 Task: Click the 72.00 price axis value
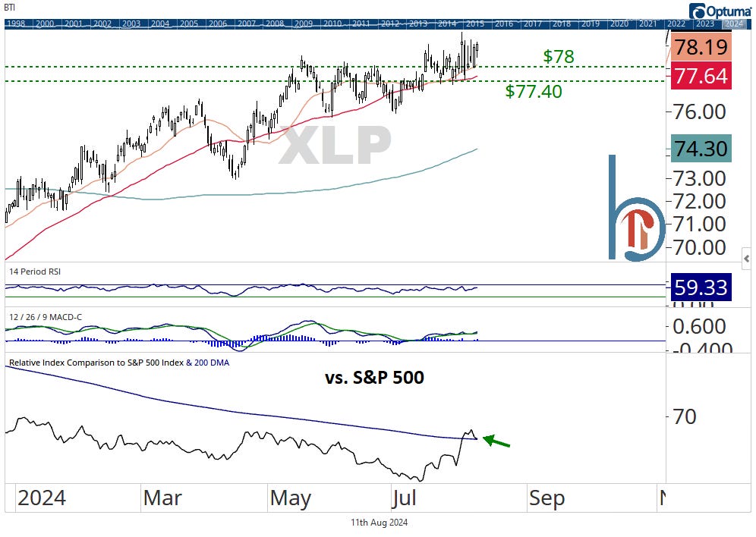pyautogui.click(x=699, y=201)
